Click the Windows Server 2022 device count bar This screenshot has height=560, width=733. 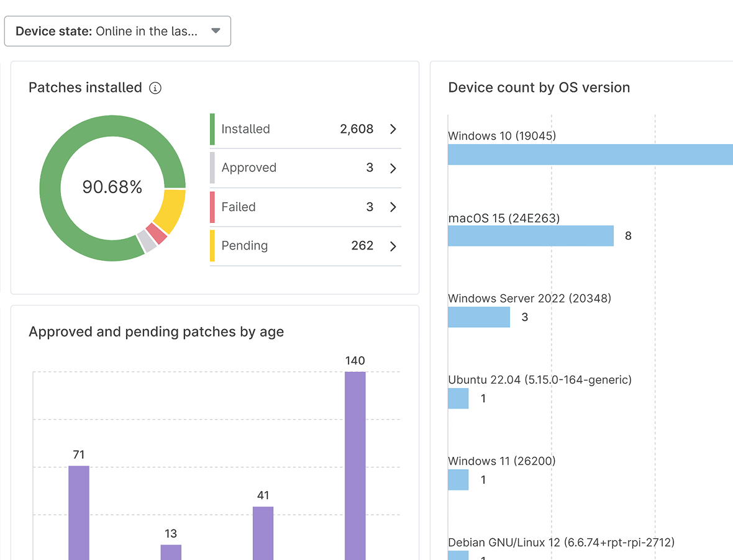(478, 317)
